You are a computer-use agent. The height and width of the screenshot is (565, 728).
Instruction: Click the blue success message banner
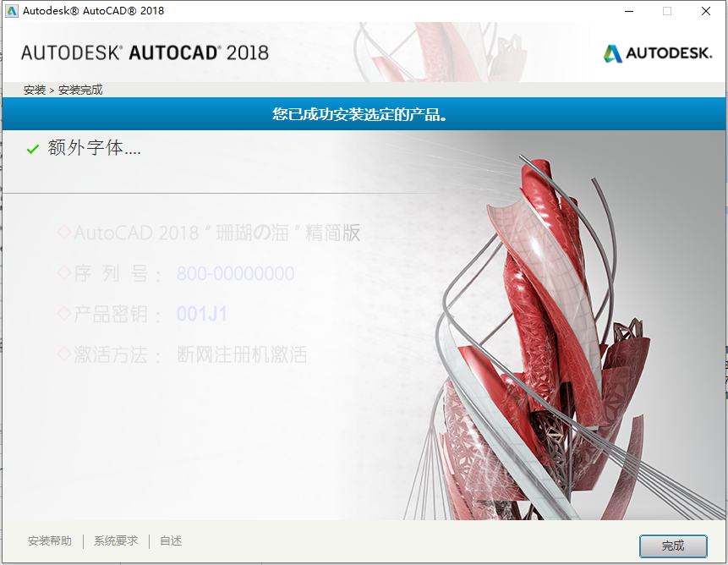click(x=364, y=113)
